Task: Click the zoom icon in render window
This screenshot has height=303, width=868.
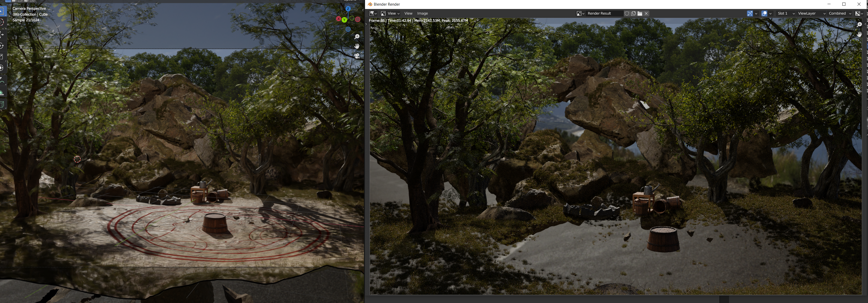Action: [859, 24]
